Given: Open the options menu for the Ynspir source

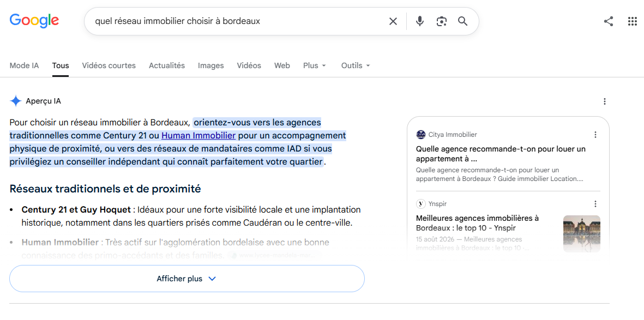Looking at the screenshot, I should [x=595, y=204].
